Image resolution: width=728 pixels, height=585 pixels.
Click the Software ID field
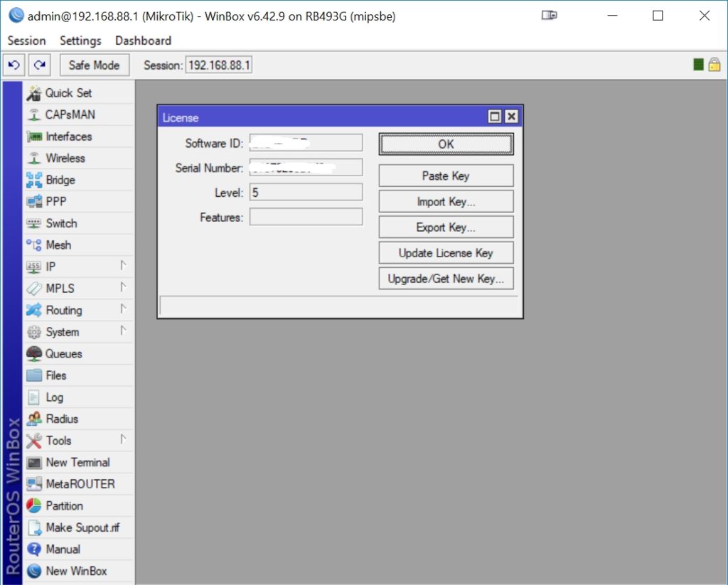pos(306,143)
